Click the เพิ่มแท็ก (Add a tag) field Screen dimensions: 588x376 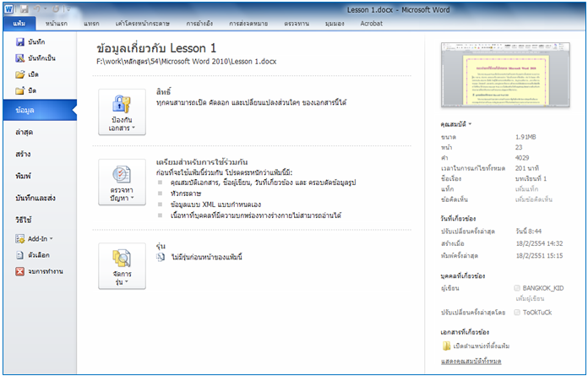[x=526, y=189]
